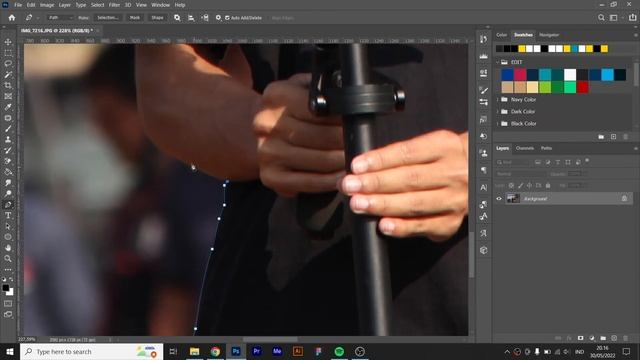640x360 pixels.
Task: Click the Type here to search box
Action: 91,351
